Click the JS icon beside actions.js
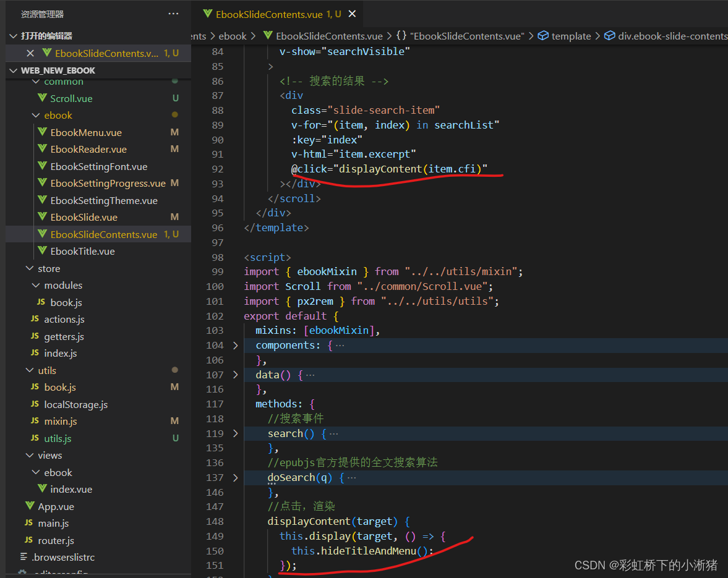The width and height of the screenshot is (728, 578). pos(35,319)
